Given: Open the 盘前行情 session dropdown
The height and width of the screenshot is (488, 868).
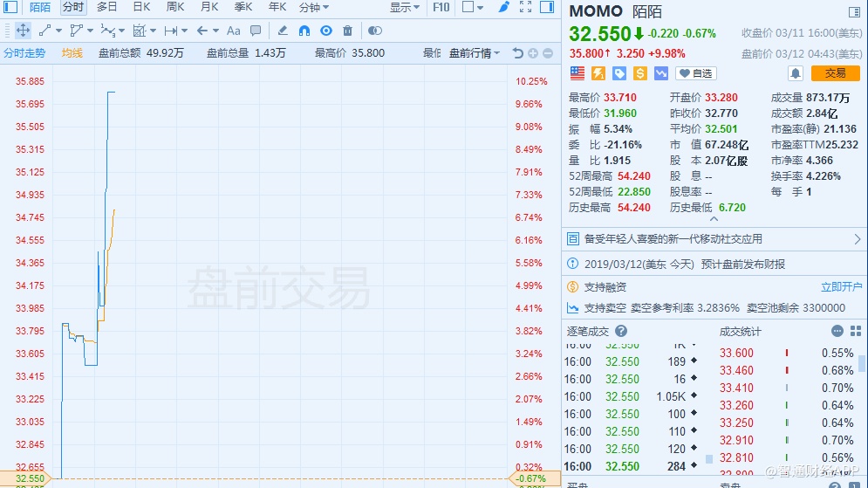Looking at the screenshot, I should click(475, 53).
